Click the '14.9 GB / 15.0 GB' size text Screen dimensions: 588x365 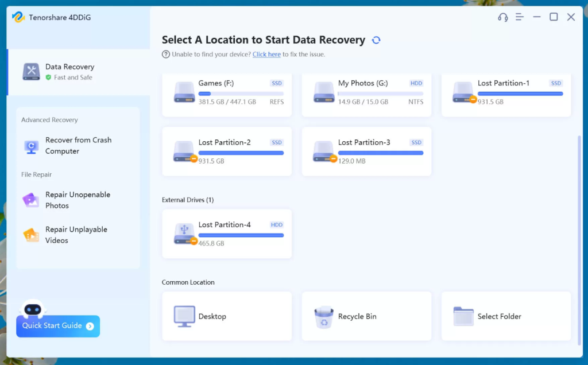(x=363, y=102)
